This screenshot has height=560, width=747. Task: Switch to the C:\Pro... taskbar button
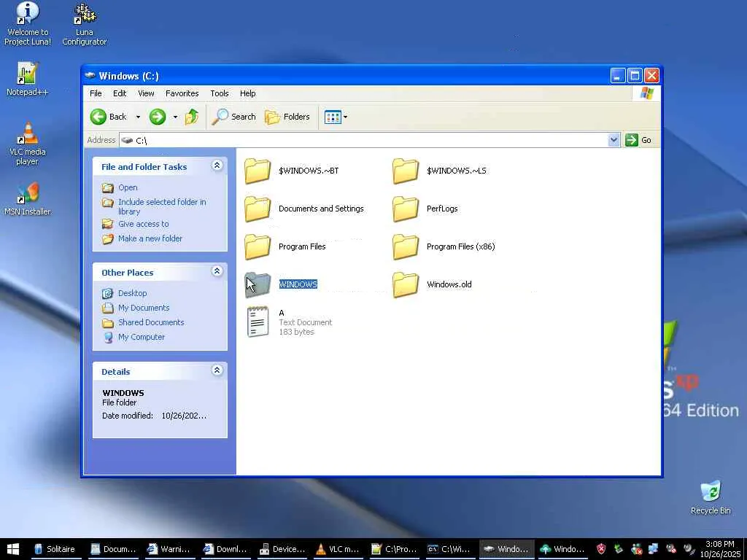394,549
